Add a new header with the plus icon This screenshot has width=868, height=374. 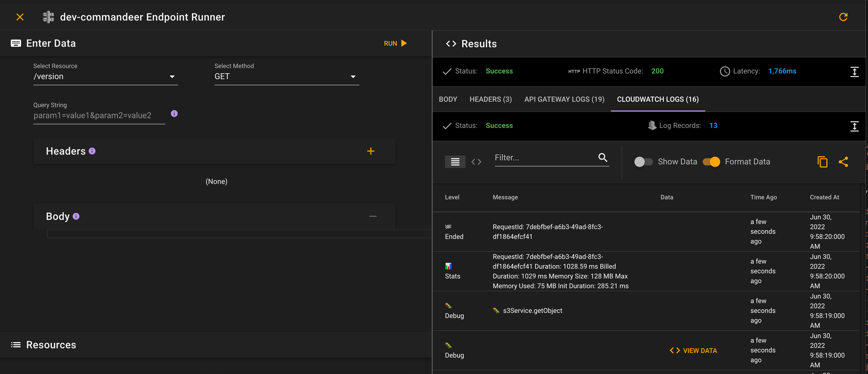coord(371,151)
